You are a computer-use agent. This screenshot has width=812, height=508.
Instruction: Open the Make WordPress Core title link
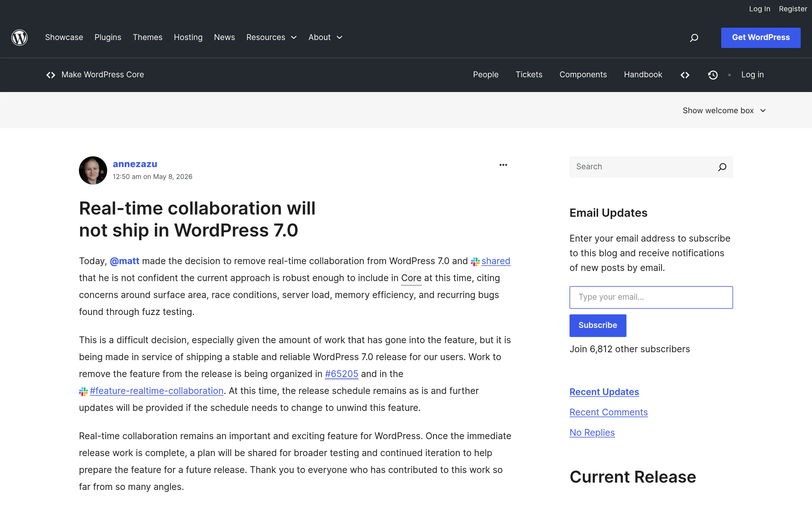click(x=103, y=75)
